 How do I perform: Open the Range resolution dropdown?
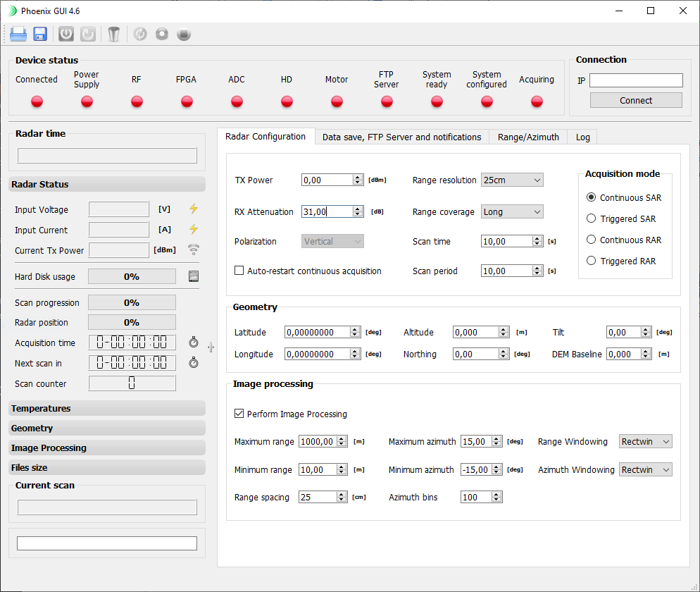tap(512, 180)
